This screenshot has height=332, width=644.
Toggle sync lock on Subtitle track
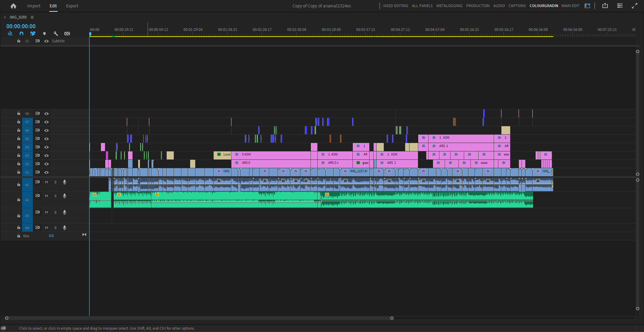[38, 41]
